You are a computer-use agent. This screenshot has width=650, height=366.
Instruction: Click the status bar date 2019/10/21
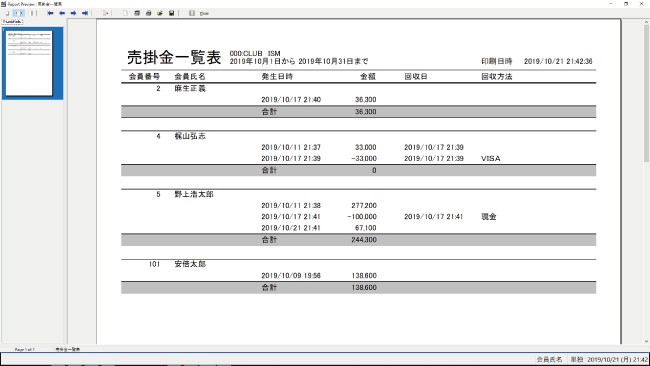click(x=617, y=359)
